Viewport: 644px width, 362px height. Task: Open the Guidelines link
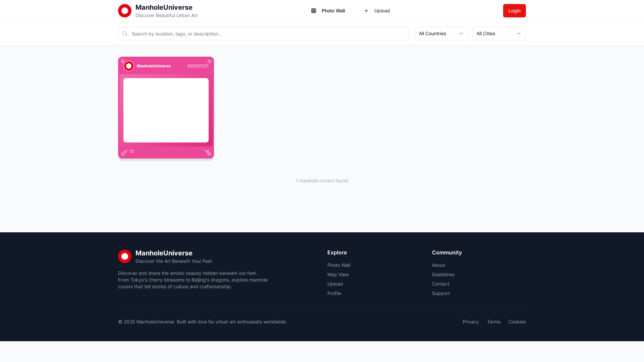(443, 275)
